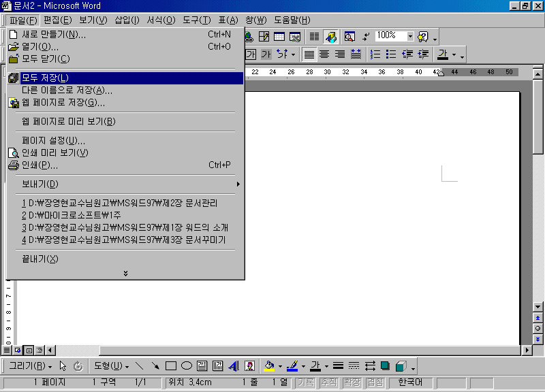Apply the Fill Color bucket
The width and height of the screenshot is (545, 392).
[269, 366]
